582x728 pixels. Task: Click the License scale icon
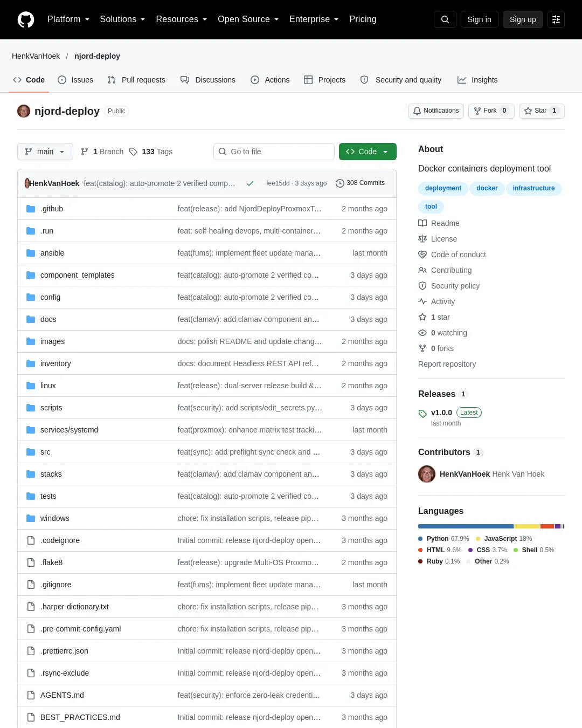[x=422, y=239]
